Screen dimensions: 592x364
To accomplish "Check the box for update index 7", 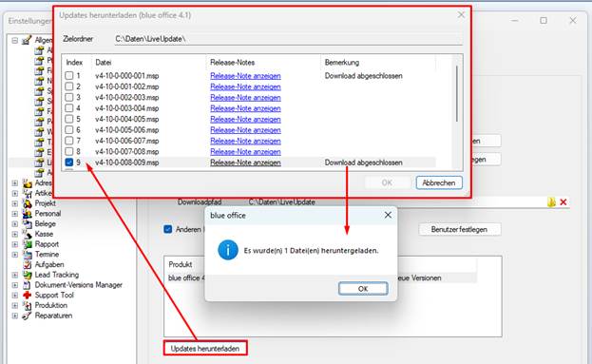I will (x=69, y=141).
